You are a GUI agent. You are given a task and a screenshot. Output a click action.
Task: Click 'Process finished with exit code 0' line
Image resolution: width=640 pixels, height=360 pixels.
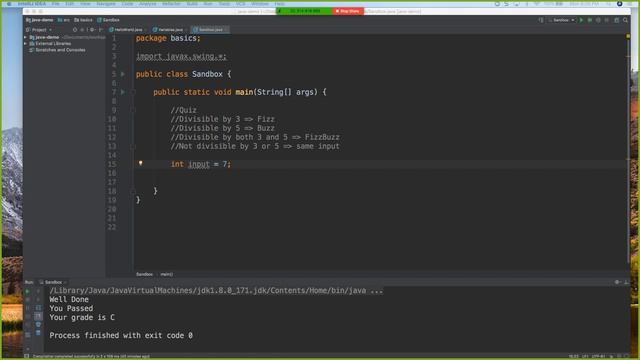click(121, 336)
